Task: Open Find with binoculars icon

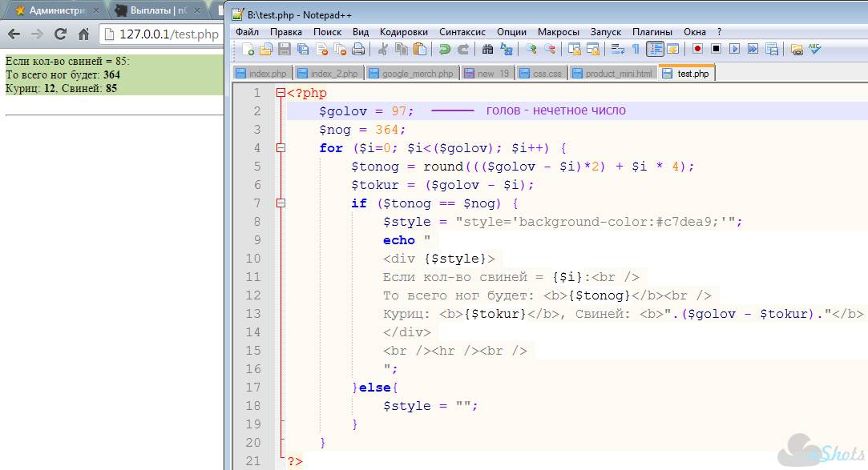Action: tap(487, 50)
